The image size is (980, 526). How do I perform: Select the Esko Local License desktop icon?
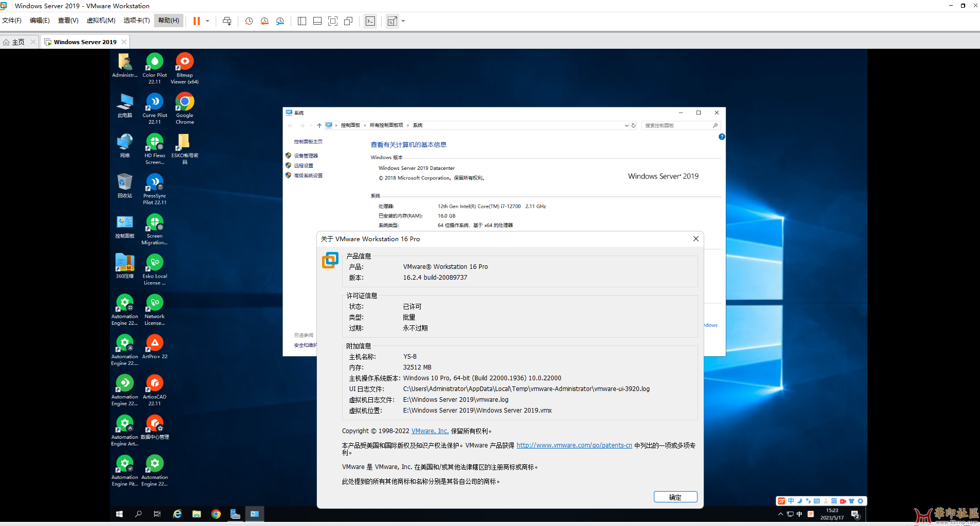155,269
